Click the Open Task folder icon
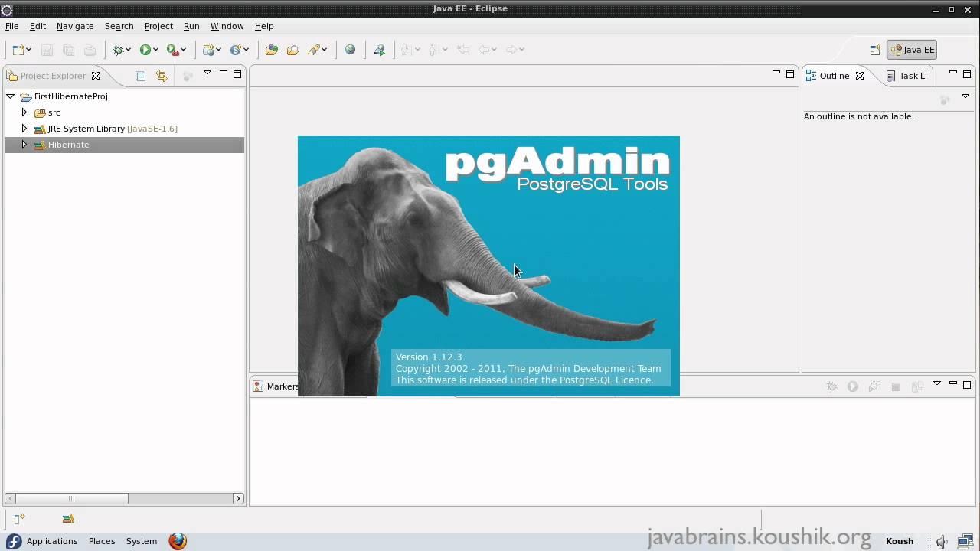Screen dimensions: 980x551 pos(292,50)
